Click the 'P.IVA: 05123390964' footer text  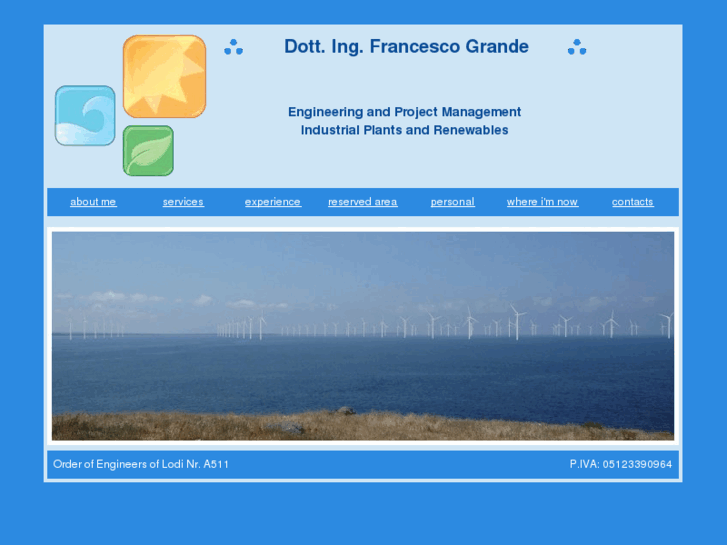coord(621,464)
